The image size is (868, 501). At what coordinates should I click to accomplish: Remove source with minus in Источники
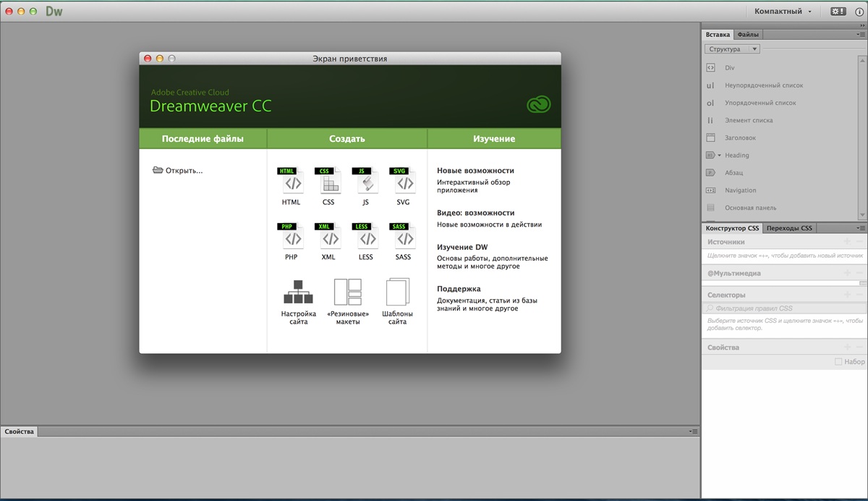click(x=859, y=242)
